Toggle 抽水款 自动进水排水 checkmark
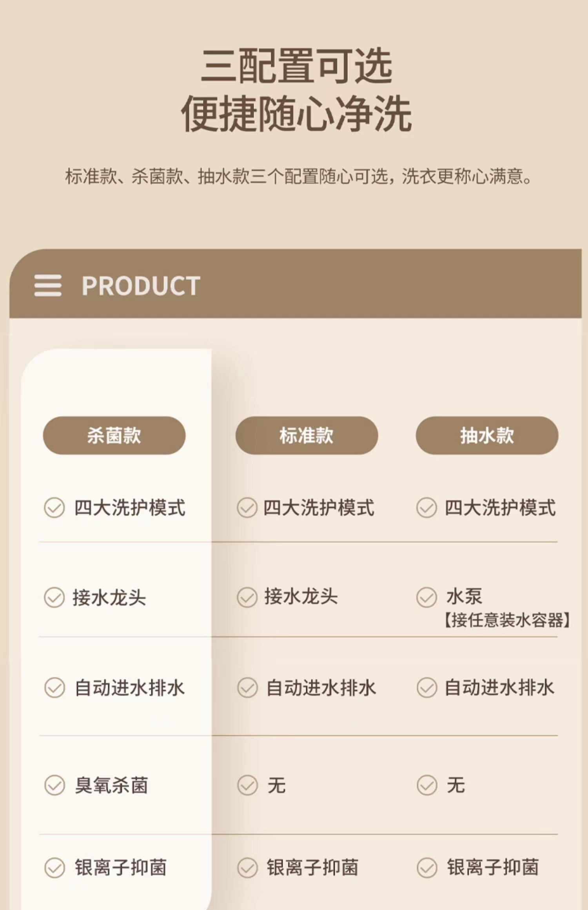The height and width of the screenshot is (910, 588). pyautogui.click(x=426, y=688)
